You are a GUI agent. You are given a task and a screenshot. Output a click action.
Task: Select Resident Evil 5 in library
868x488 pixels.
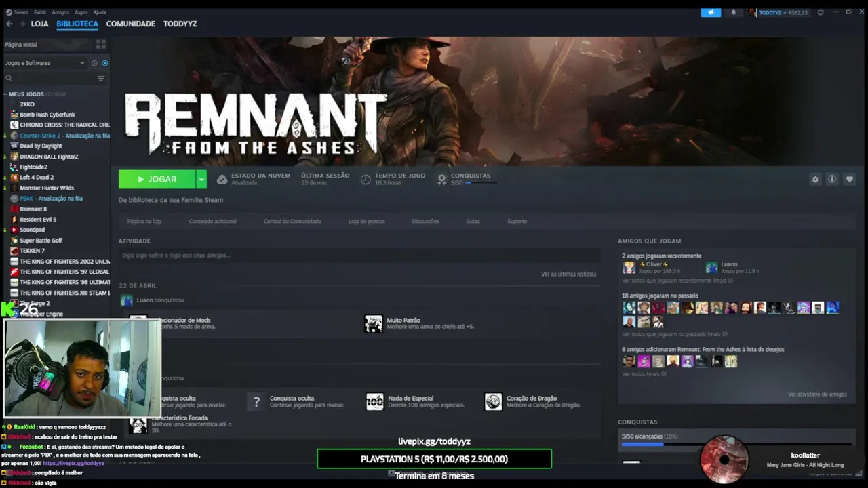pos(38,220)
